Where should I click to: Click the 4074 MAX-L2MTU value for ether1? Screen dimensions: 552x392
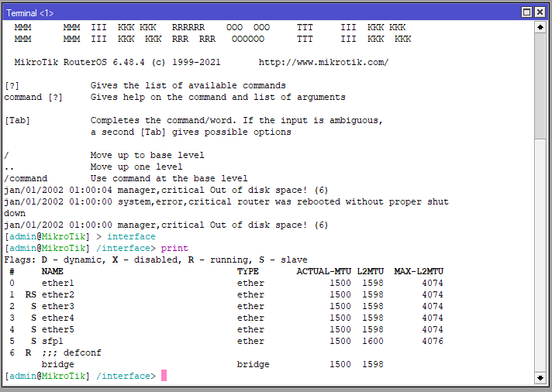click(433, 283)
